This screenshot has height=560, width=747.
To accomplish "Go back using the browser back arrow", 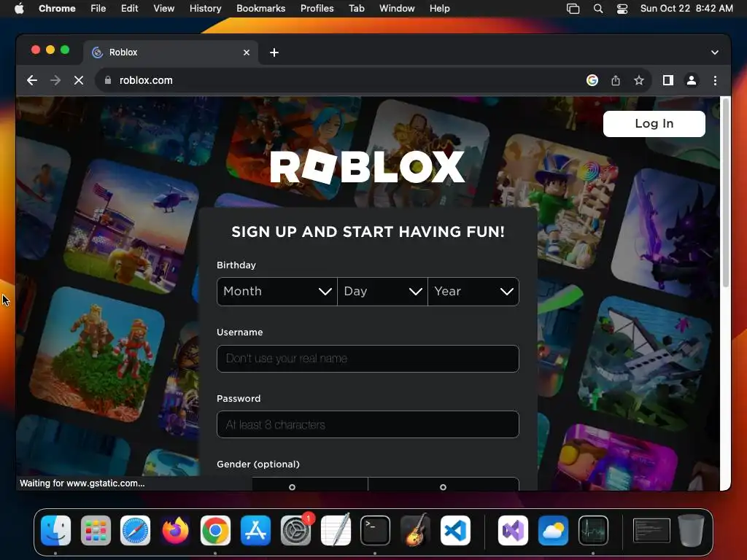I will (x=32, y=80).
